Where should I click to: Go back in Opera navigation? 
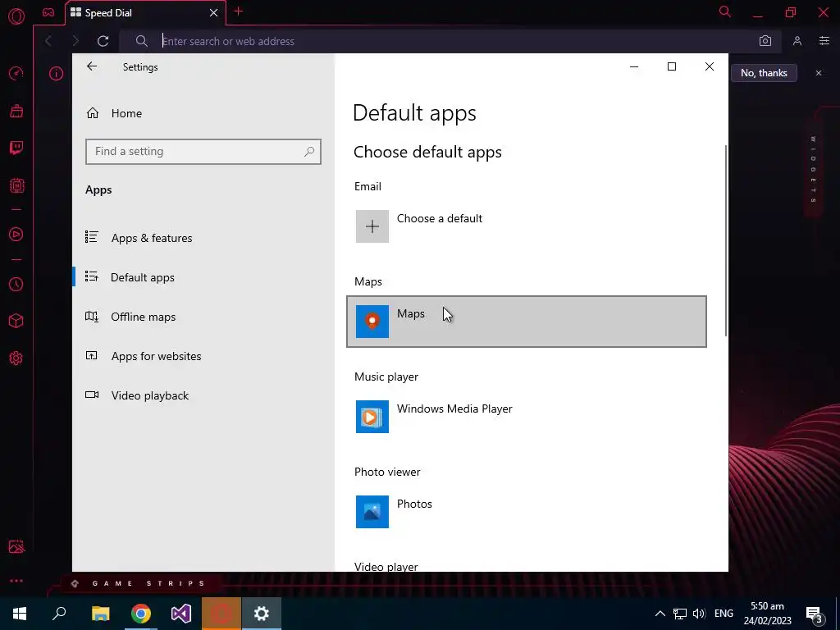[x=48, y=41]
